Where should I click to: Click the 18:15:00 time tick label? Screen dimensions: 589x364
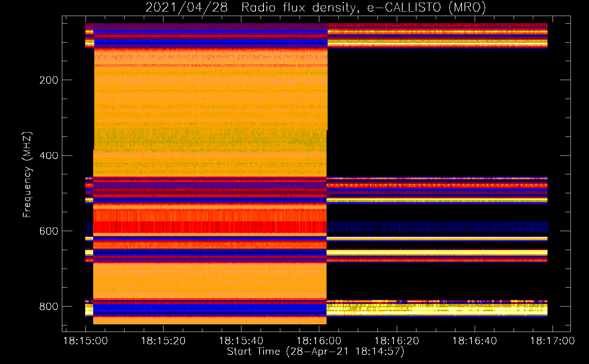(86, 341)
